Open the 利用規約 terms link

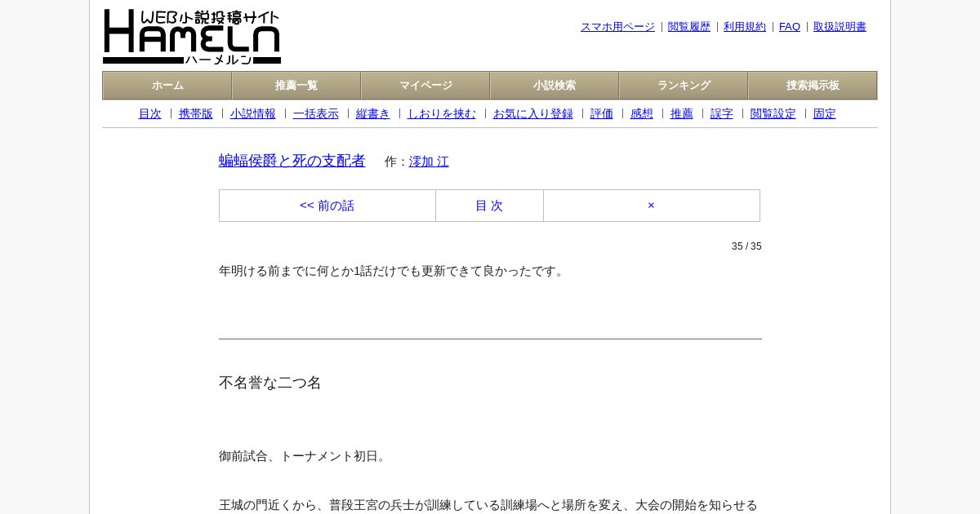tap(745, 27)
